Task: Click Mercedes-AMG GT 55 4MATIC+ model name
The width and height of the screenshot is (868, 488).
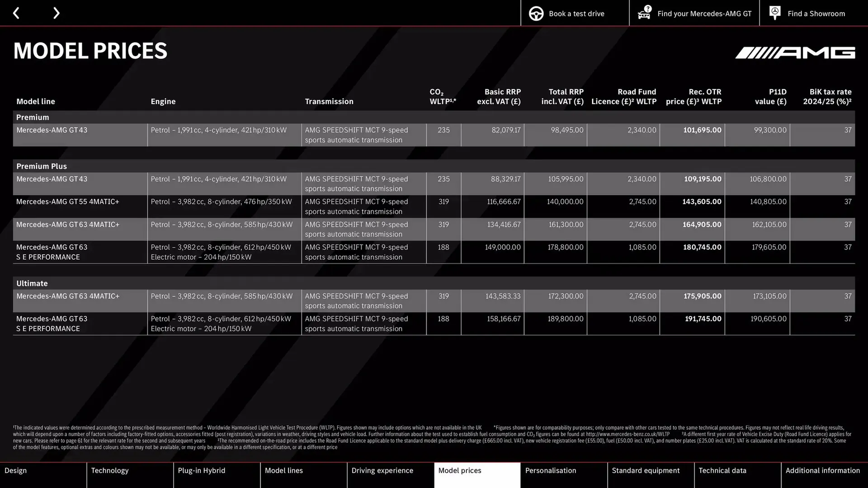Action: (x=68, y=202)
